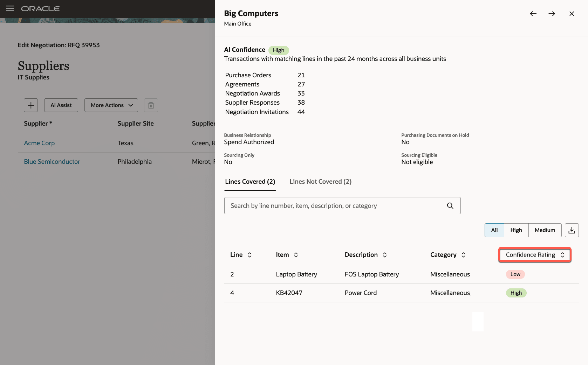Go back using the left arrow
Image resolution: width=588 pixels, height=365 pixels.
click(x=533, y=14)
